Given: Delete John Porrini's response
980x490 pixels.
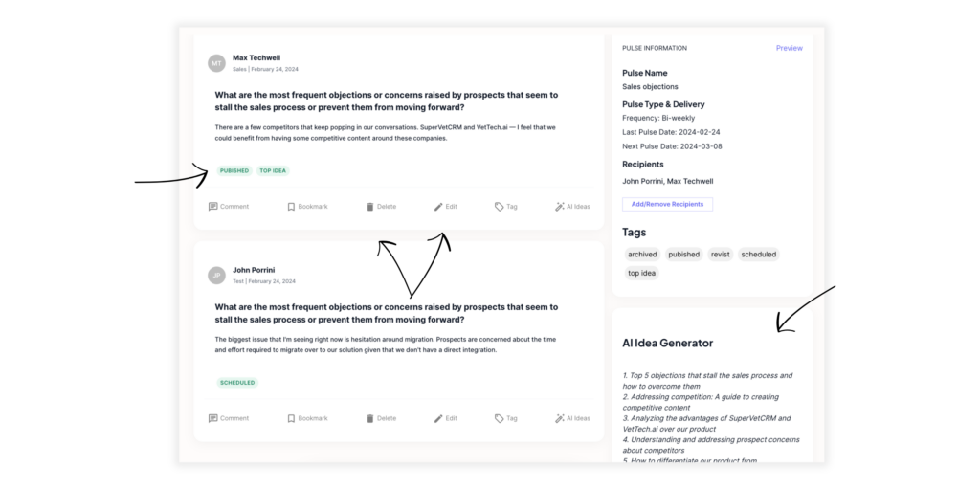Looking at the screenshot, I should [x=381, y=418].
